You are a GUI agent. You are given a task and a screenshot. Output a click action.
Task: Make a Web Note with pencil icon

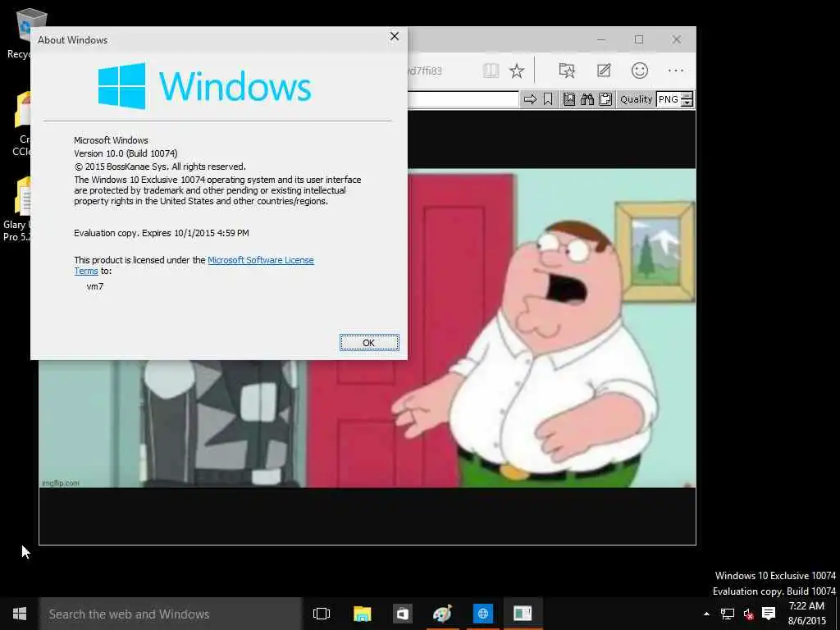pos(604,71)
